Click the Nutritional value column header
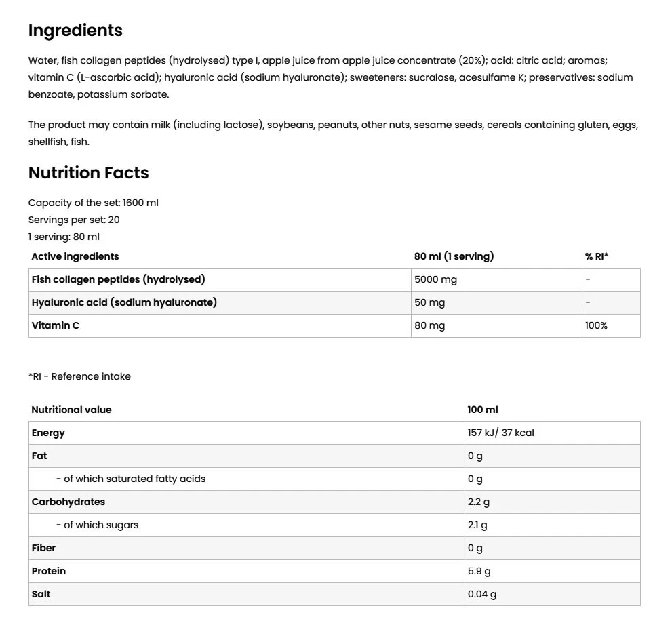 pos(71,410)
